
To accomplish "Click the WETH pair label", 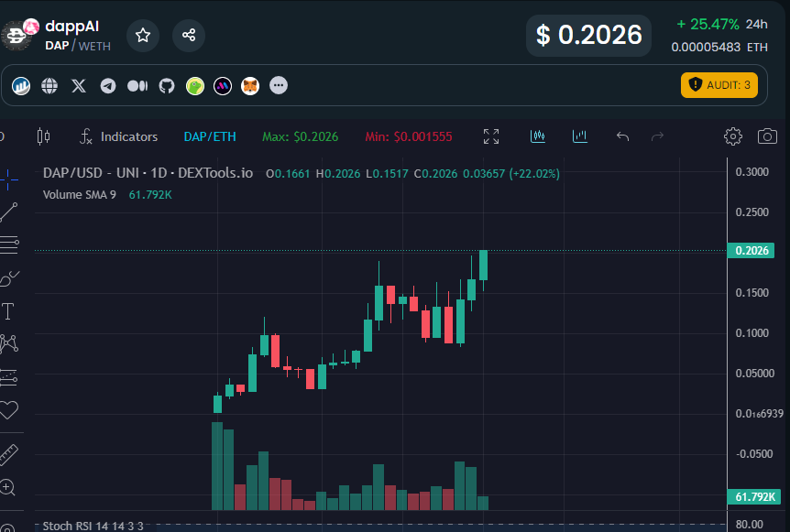I will (94, 47).
